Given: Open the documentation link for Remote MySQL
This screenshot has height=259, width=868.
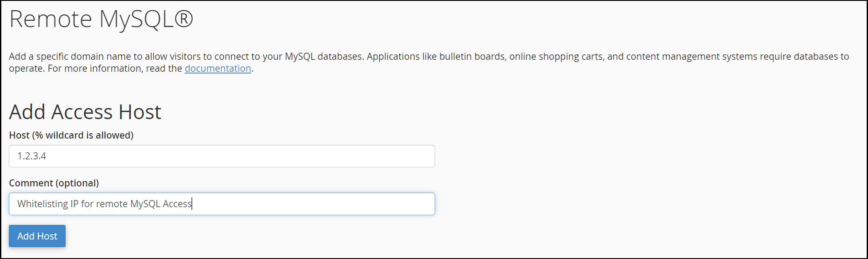Looking at the screenshot, I should (x=218, y=68).
